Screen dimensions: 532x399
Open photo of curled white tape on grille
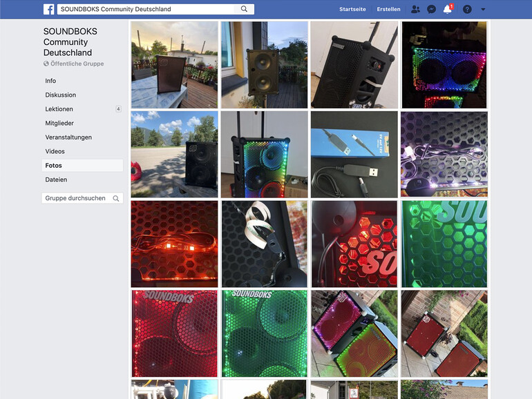click(x=265, y=244)
